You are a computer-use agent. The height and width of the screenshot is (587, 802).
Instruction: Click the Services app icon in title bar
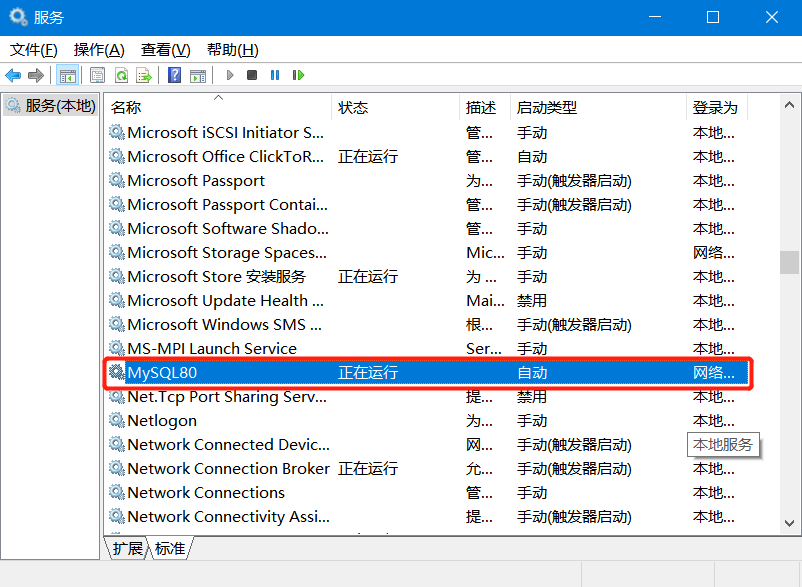tap(18, 17)
